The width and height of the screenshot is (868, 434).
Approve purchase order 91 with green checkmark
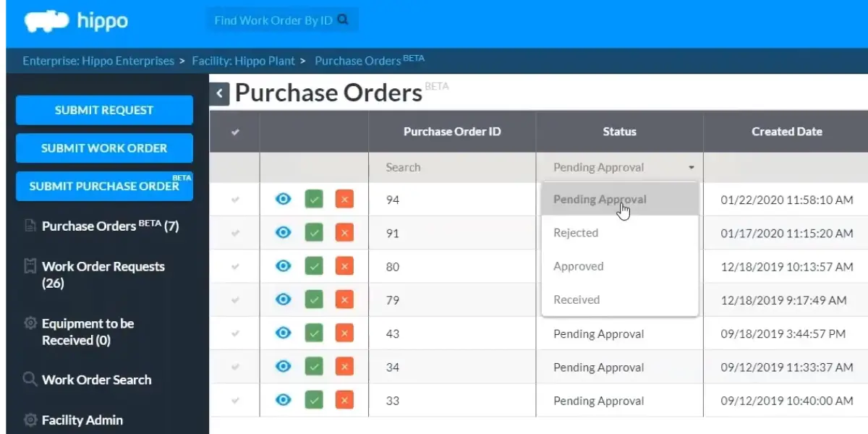314,232
